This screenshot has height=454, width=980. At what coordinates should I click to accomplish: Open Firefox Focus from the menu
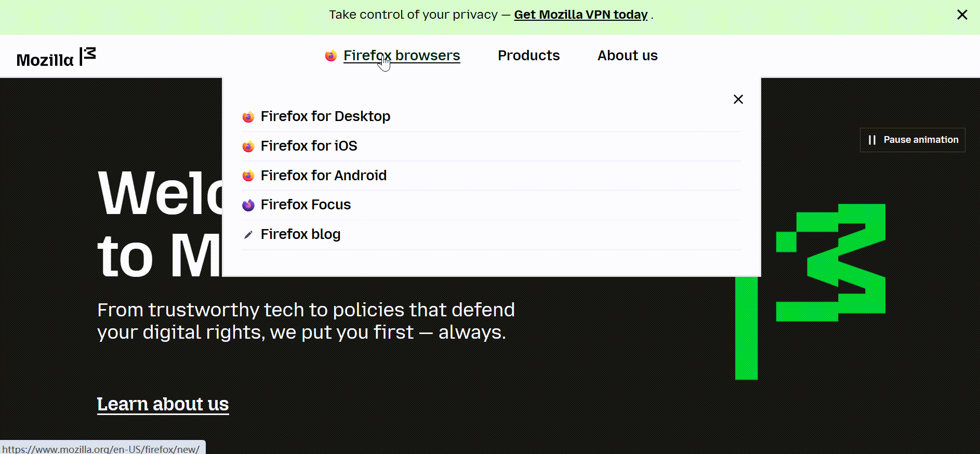pos(306,205)
